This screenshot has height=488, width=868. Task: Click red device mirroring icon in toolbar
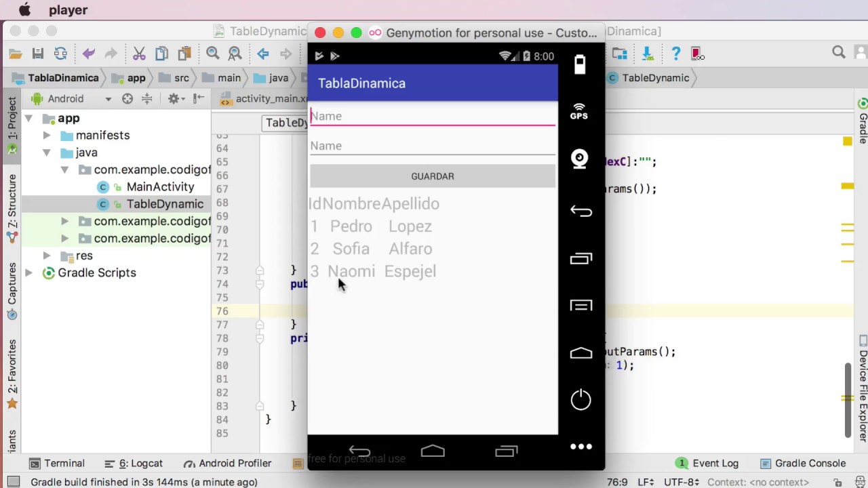698,54
